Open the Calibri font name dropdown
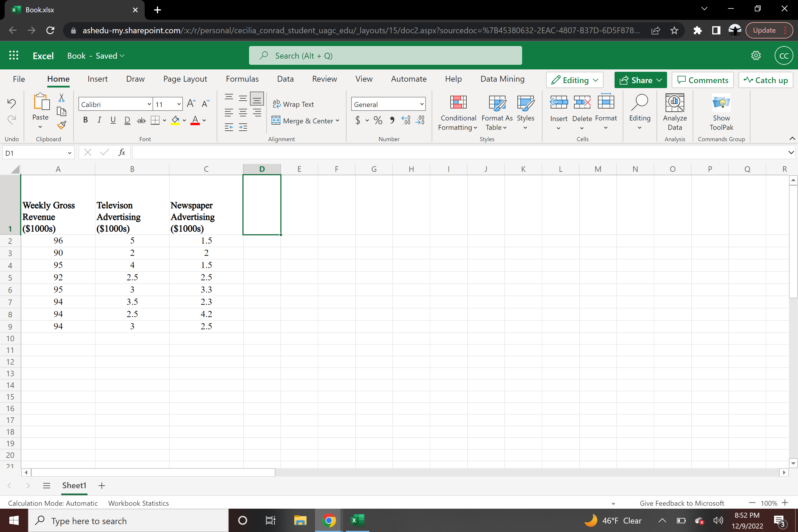This screenshot has width=798, height=532. [149, 104]
